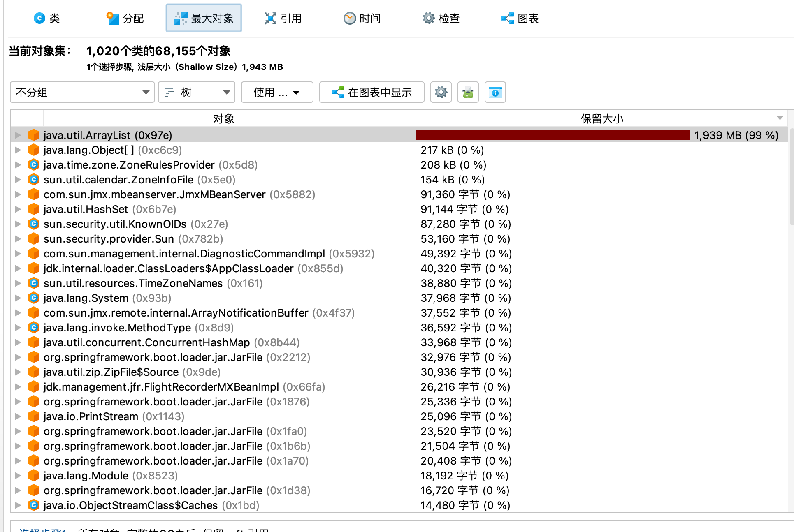Click the green printer export icon
This screenshot has height=532, width=794.
(x=468, y=92)
